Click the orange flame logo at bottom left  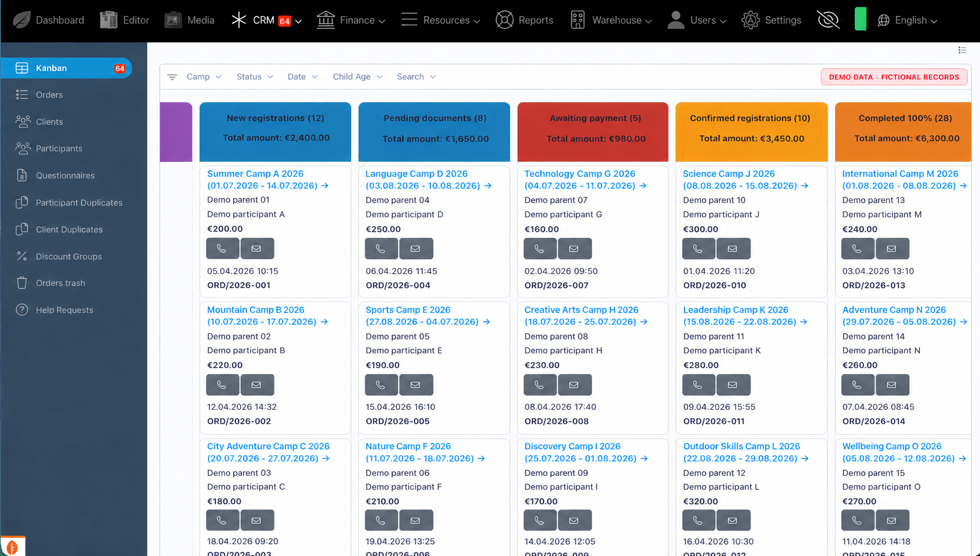12,546
